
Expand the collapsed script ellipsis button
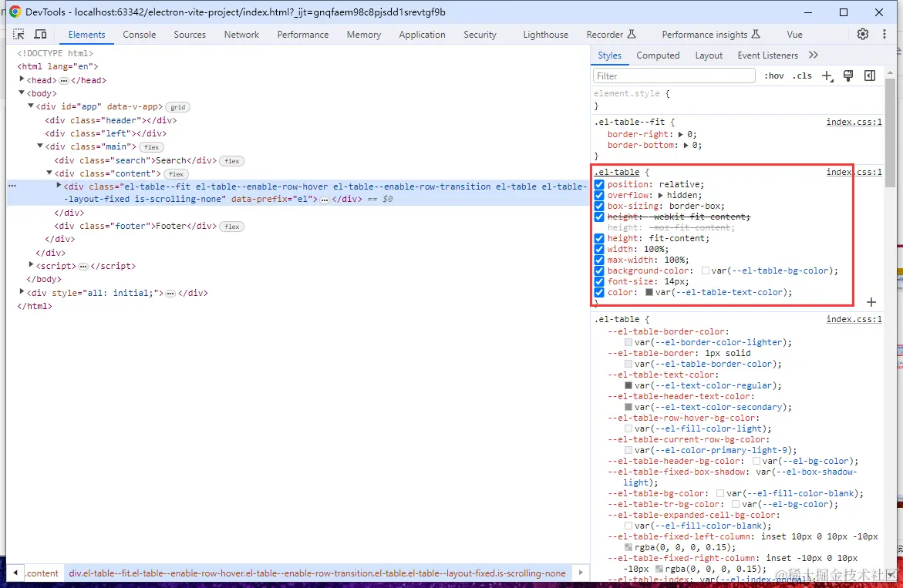tap(83, 267)
